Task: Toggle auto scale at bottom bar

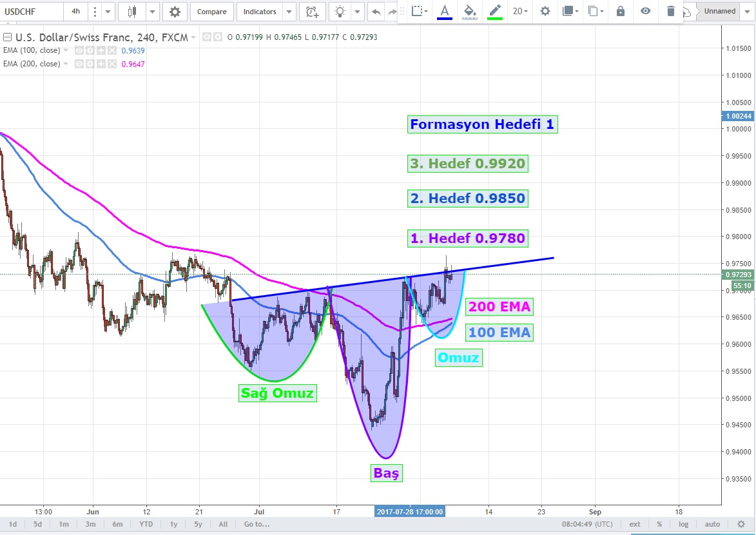Action: pyautogui.click(x=712, y=524)
